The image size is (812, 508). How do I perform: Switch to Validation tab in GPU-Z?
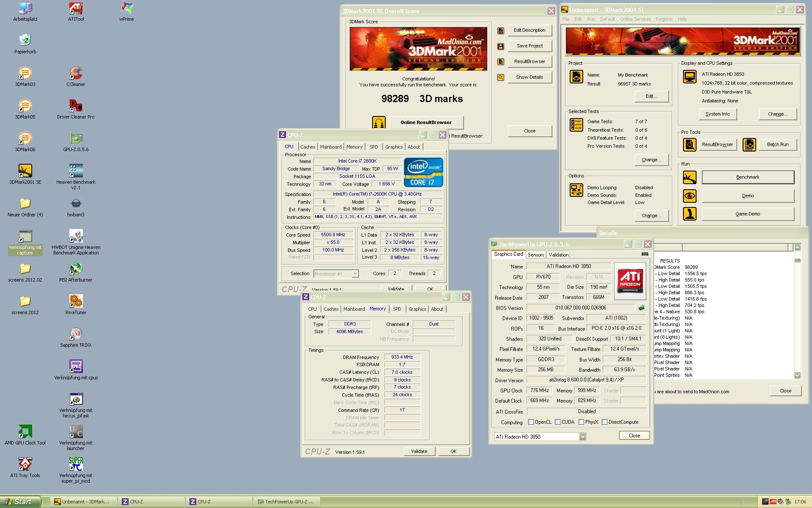[558, 255]
